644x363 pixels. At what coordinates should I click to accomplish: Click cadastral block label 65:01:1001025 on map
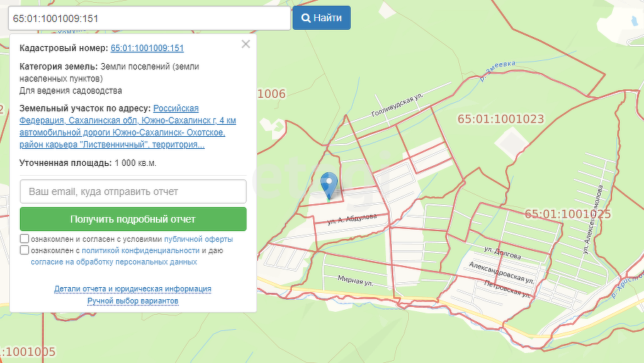(567, 213)
